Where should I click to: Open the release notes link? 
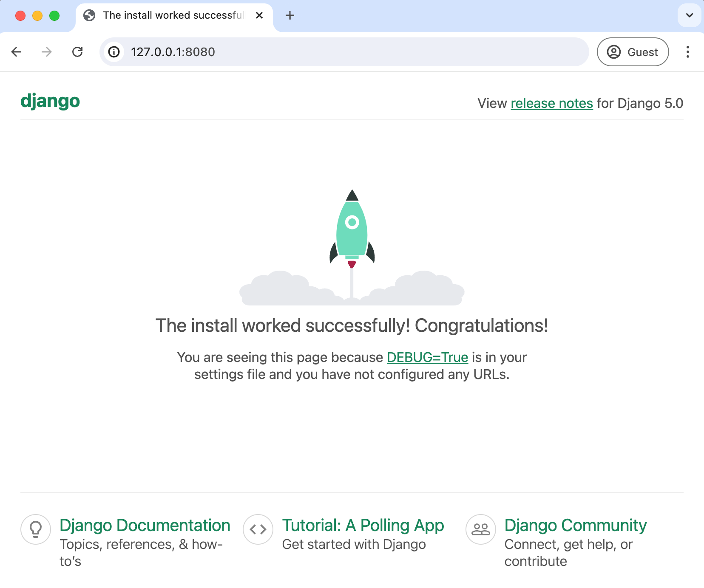(x=552, y=103)
